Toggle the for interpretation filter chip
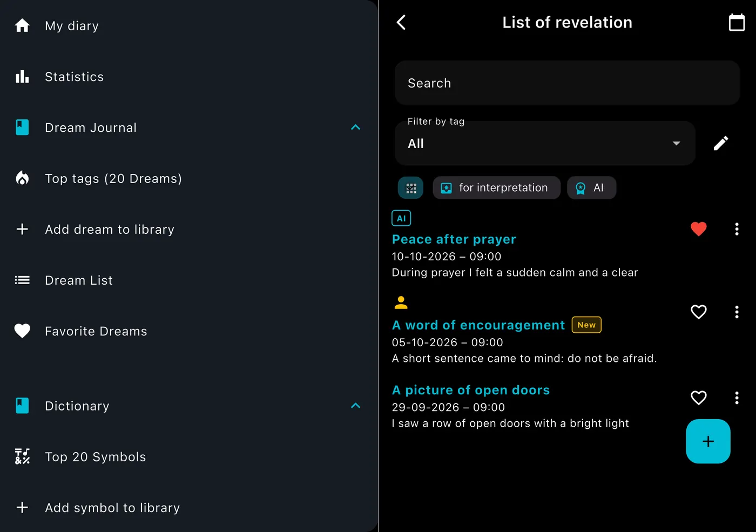The height and width of the screenshot is (532, 756). 496,188
